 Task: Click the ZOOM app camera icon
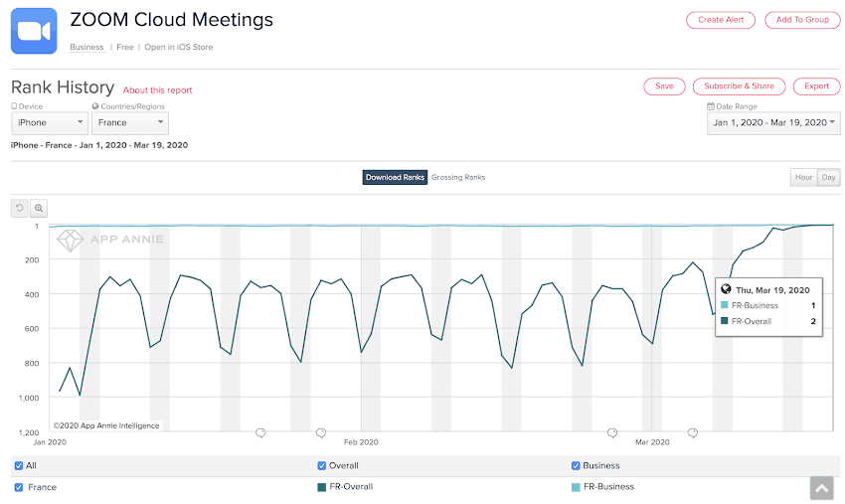tap(34, 31)
